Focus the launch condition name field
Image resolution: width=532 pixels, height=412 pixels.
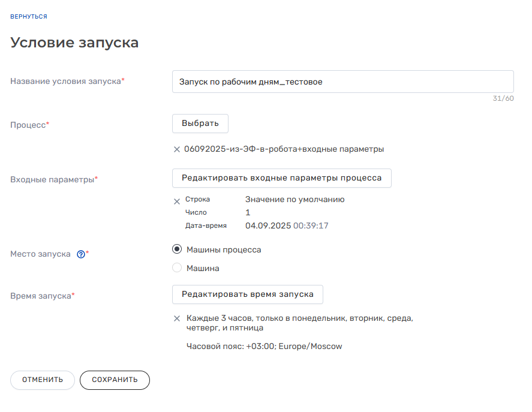[x=342, y=82]
